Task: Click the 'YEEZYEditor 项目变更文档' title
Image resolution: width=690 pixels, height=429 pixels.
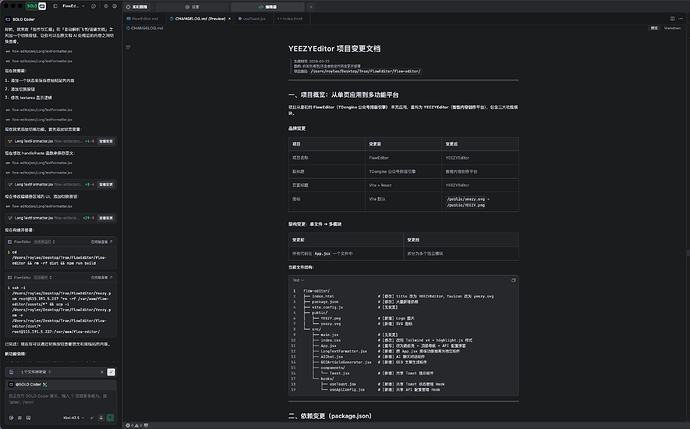Action: [x=334, y=48]
